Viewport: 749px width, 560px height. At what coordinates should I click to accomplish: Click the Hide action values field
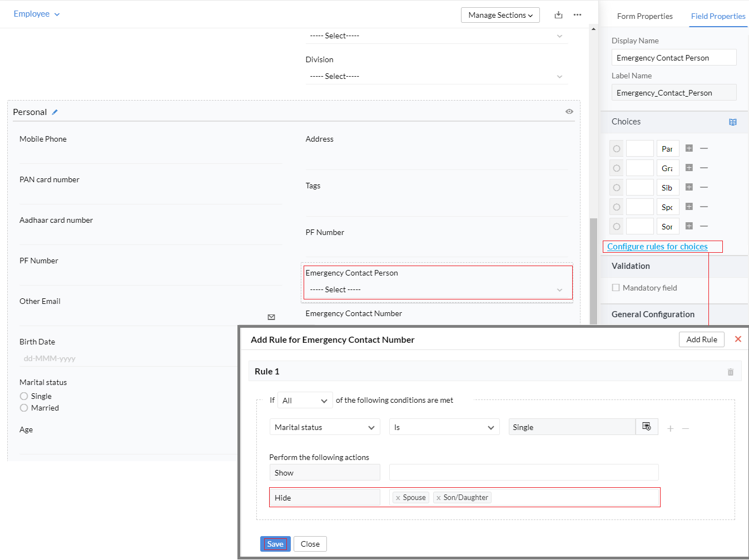click(x=524, y=497)
